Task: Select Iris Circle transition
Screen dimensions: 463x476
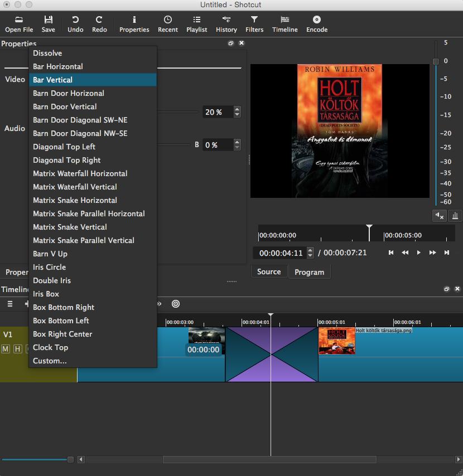Action: (x=93, y=267)
